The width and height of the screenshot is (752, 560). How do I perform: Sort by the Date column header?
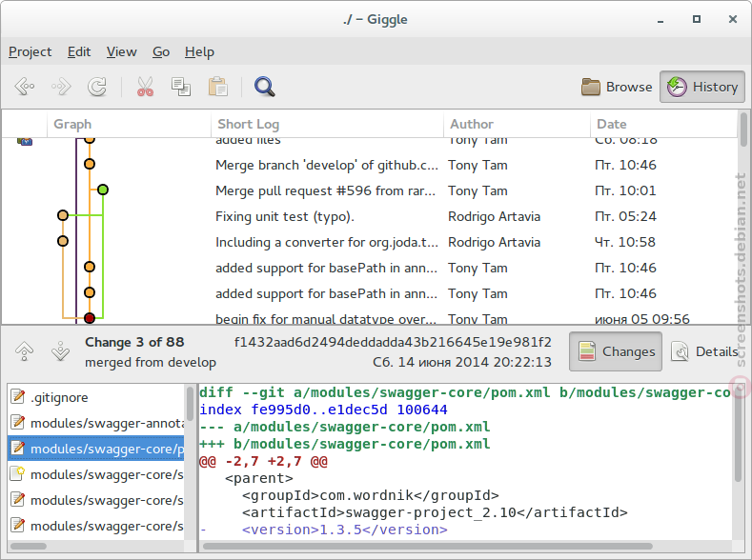[663, 124]
